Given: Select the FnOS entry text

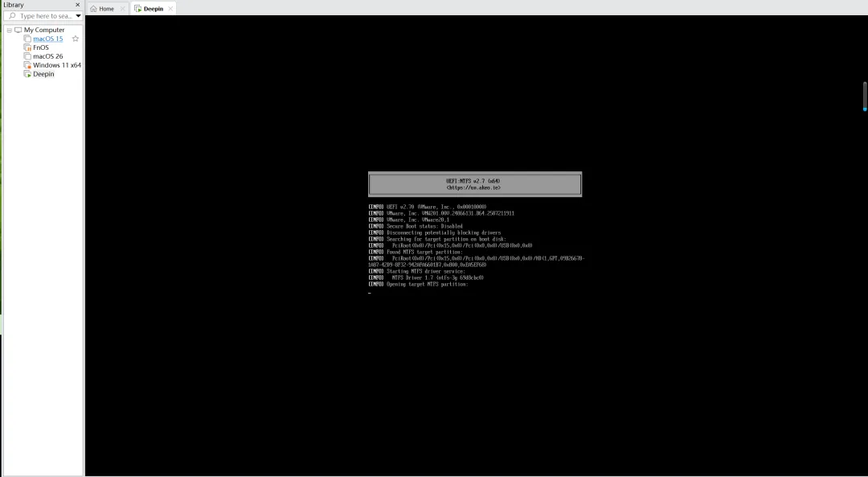Looking at the screenshot, I should point(41,47).
